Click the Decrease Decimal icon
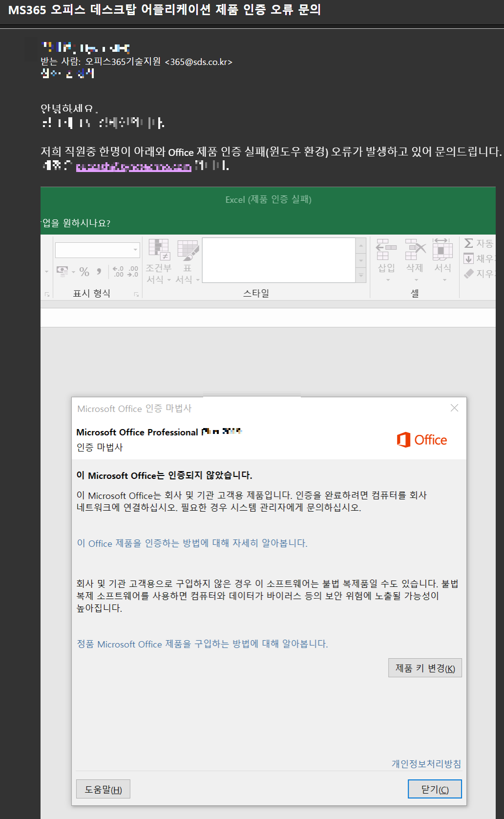Image resolution: width=504 pixels, height=819 pixels. (133, 272)
